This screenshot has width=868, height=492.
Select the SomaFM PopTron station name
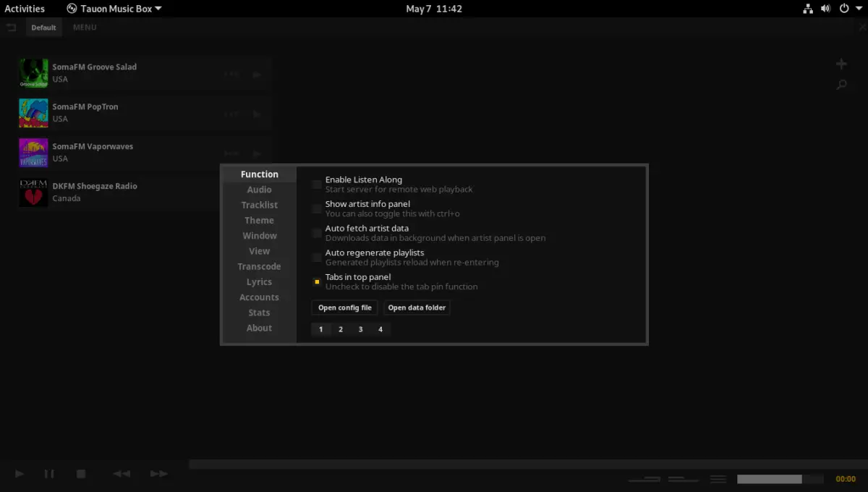(85, 106)
